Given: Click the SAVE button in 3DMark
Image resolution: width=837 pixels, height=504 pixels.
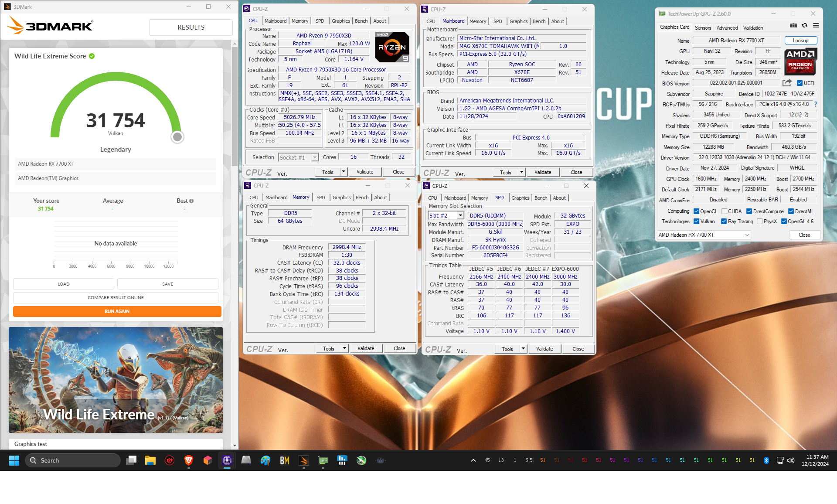Looking at the screenshot, I should (x=168, y=284).
